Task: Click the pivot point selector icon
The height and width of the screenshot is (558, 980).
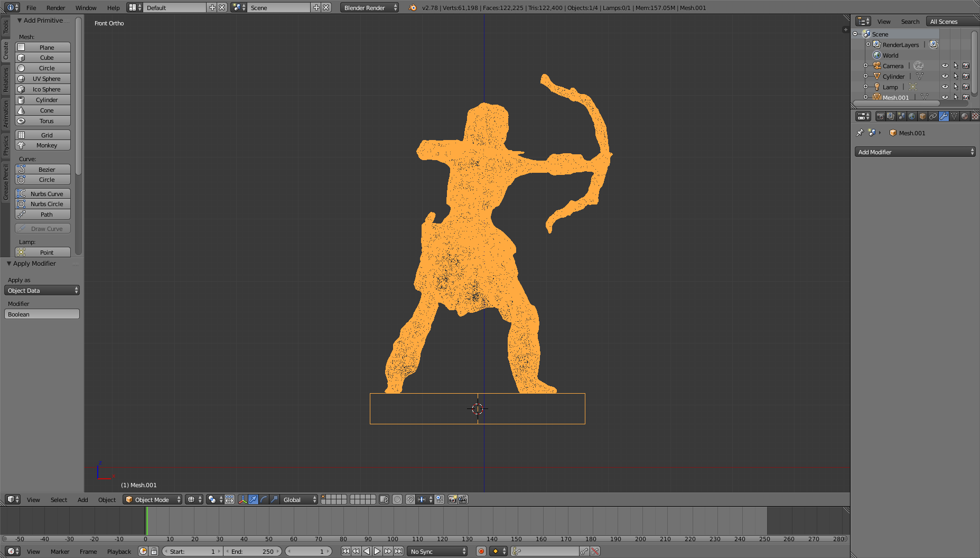Action: click(x=214, y=499)
